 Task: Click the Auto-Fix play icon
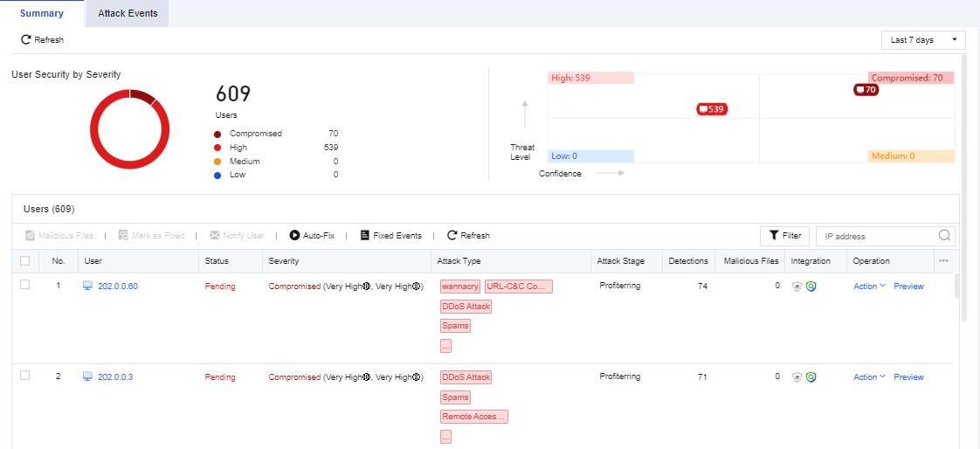tap(295, 236)
